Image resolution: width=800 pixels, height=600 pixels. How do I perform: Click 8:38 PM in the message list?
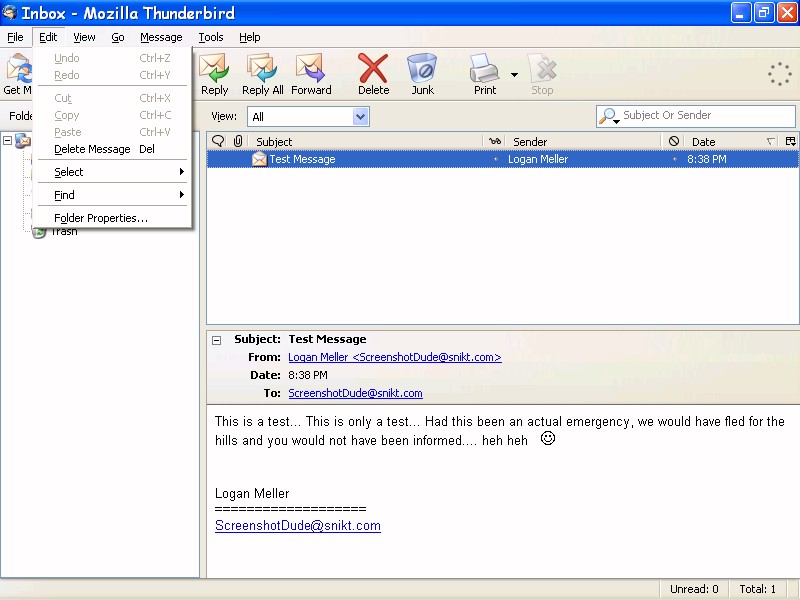[x=707, y=159]
